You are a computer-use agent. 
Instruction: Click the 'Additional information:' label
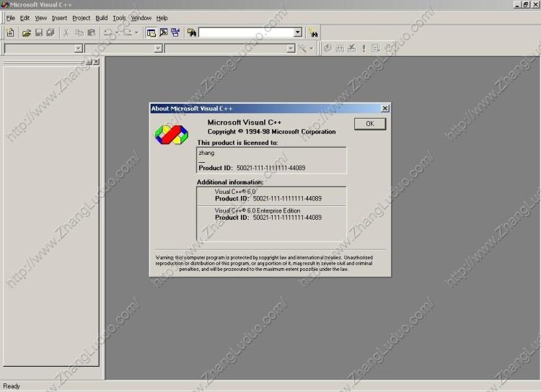(x=230, y=182)
